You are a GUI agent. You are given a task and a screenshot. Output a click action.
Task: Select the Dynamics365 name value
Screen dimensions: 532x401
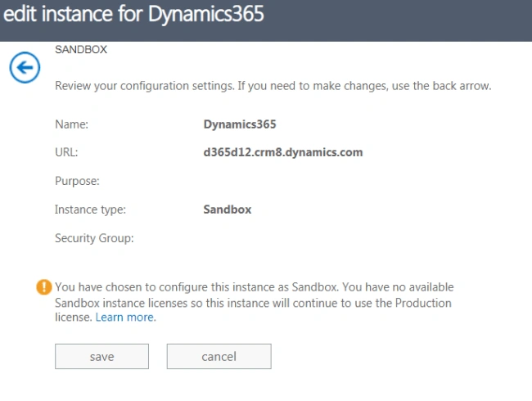240,124
